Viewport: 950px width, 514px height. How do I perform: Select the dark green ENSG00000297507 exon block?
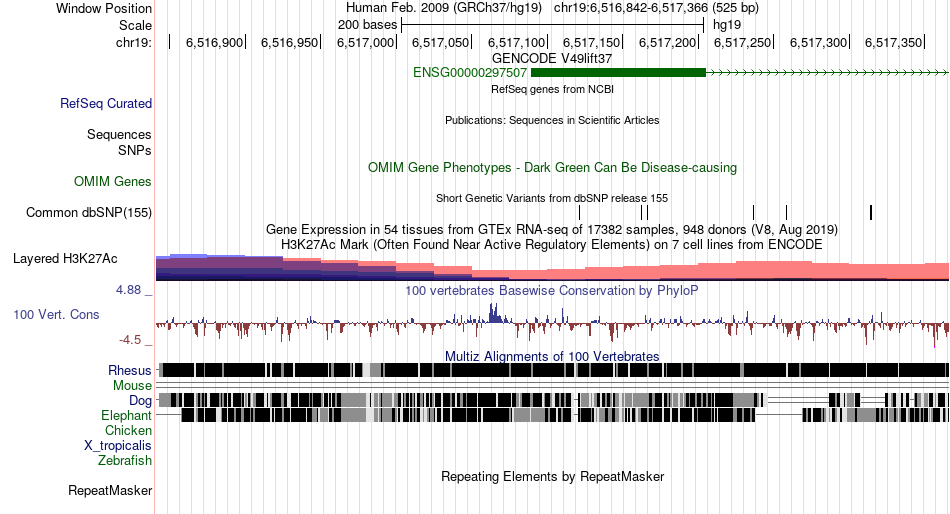click(x=618, y=73)
